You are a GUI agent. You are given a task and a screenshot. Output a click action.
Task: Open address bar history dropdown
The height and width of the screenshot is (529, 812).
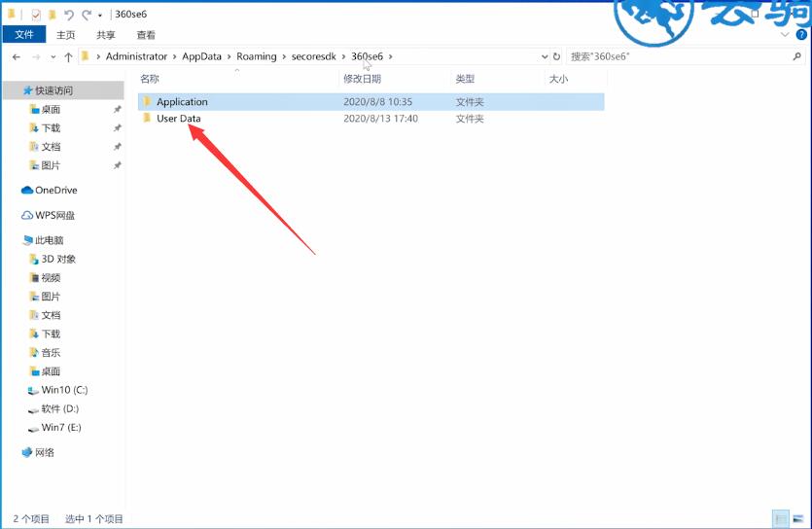tap(545, 56)
